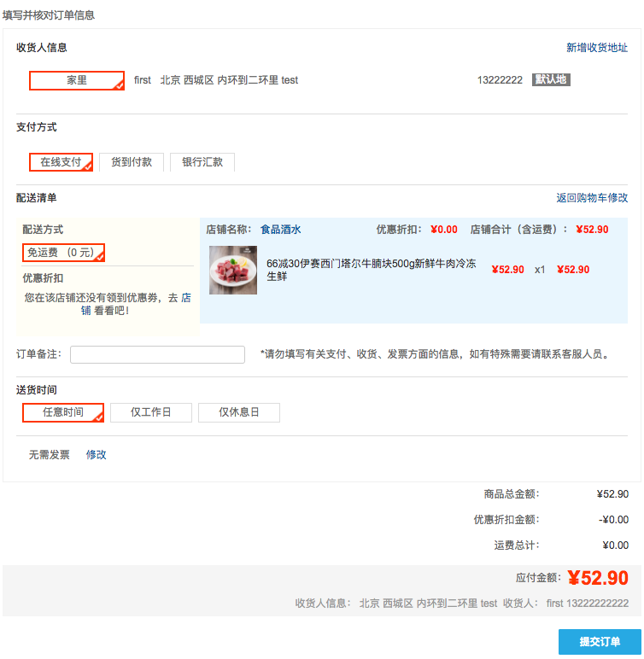Click the 默认地 address badge

(x=551, y=80)
